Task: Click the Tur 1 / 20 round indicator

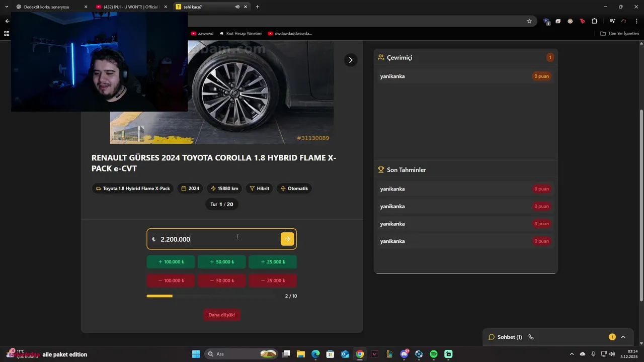Action: (222, 204)
